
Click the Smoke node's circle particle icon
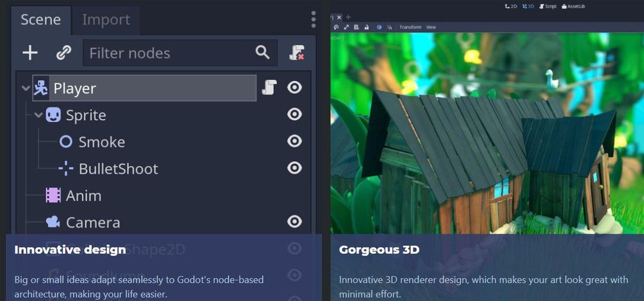(66, 141)
